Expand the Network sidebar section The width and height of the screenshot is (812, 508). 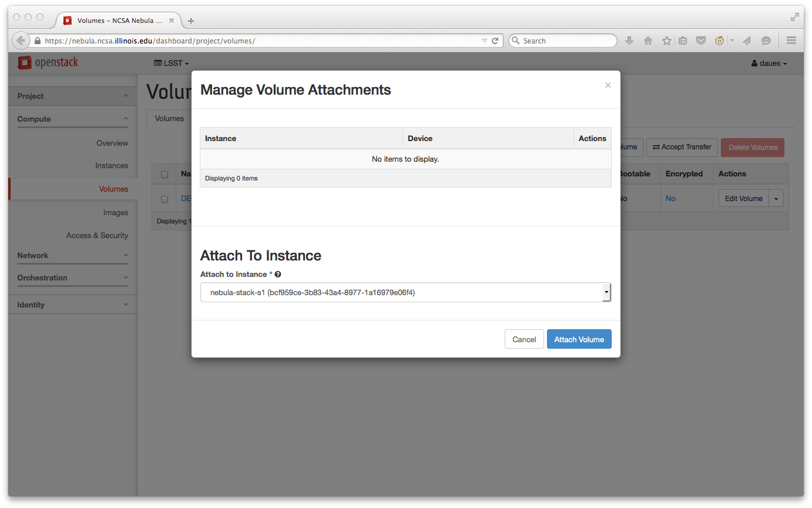coord(73,255)
